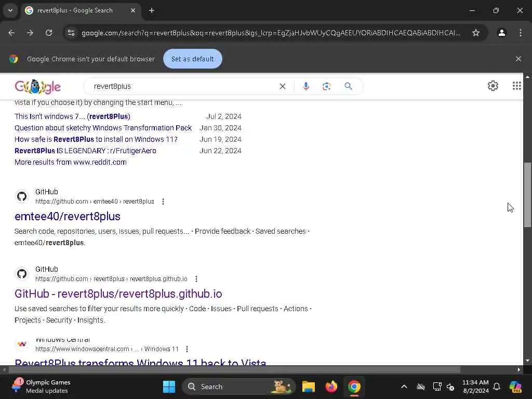Viewport: 532px width, 399px height.
Task: Select the revert8plus - Google Search tab
Action: click(82, 10)
